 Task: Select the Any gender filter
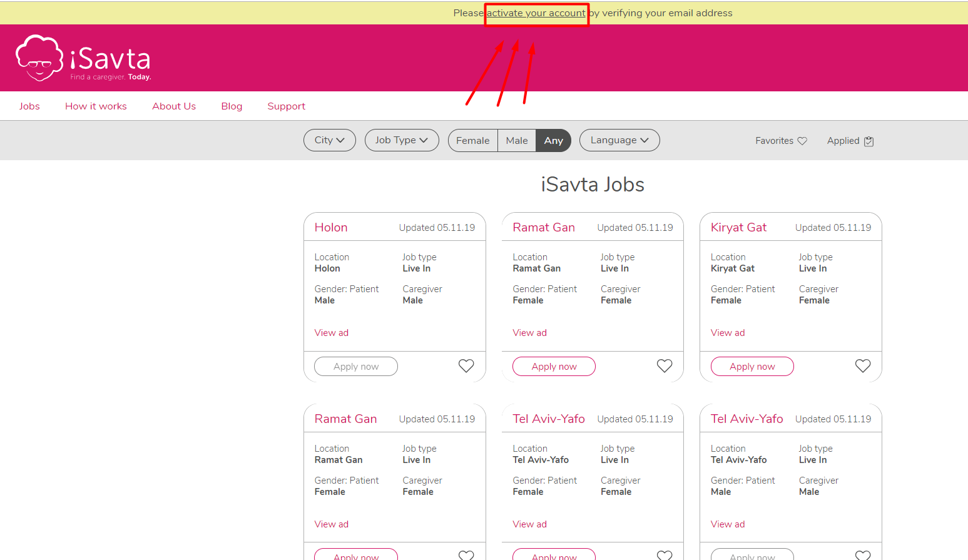click(554, 141)
